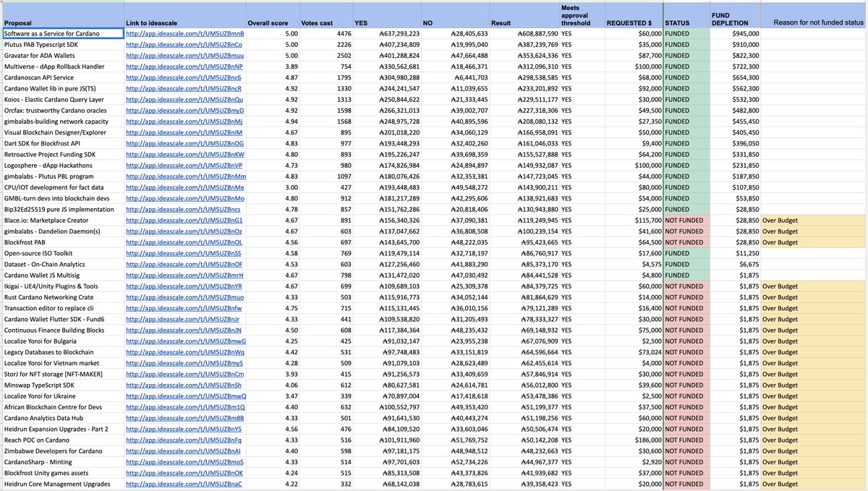The image size is (868, 491).
Task: Select the Software as a Service for Cardano cell
Action: [x=61, y=34]
